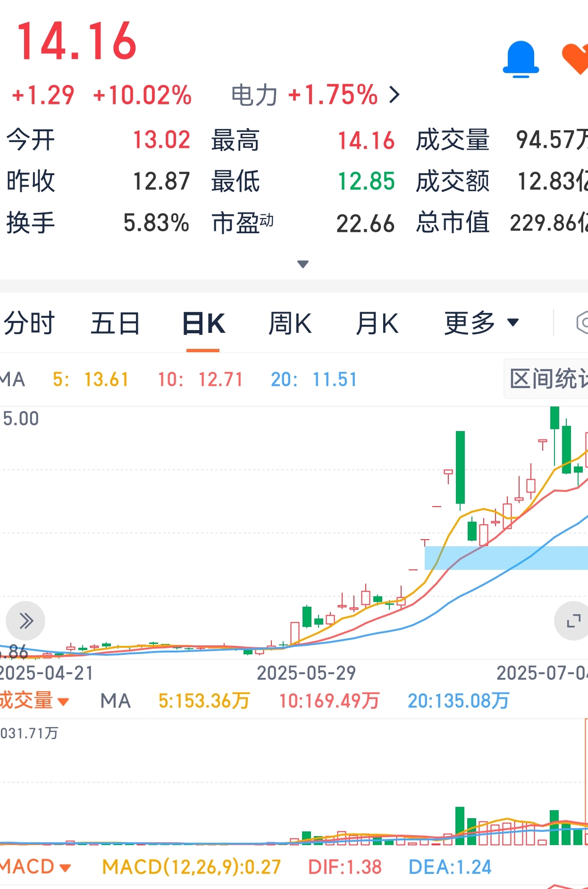This screenshot has width=588, height=889.
Task: Tap the volume MA 10:169.49万 label
Action: pyautogui.click(x=329, y=701)
